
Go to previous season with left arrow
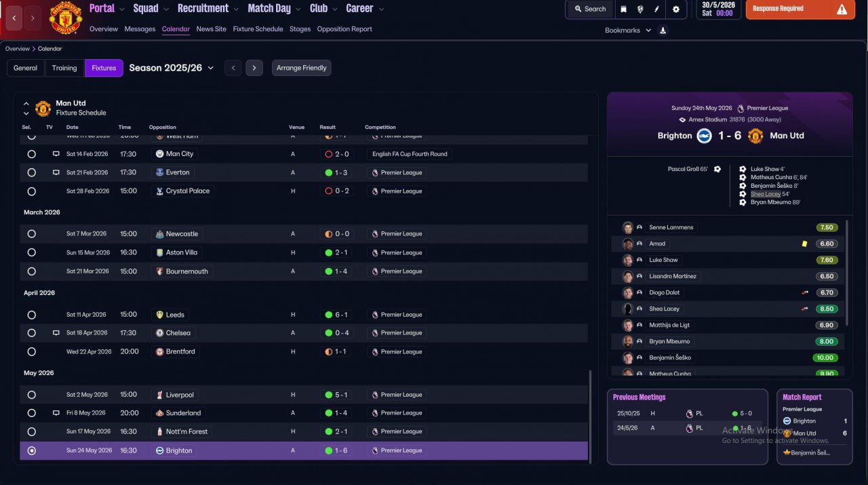click(233, 68)
